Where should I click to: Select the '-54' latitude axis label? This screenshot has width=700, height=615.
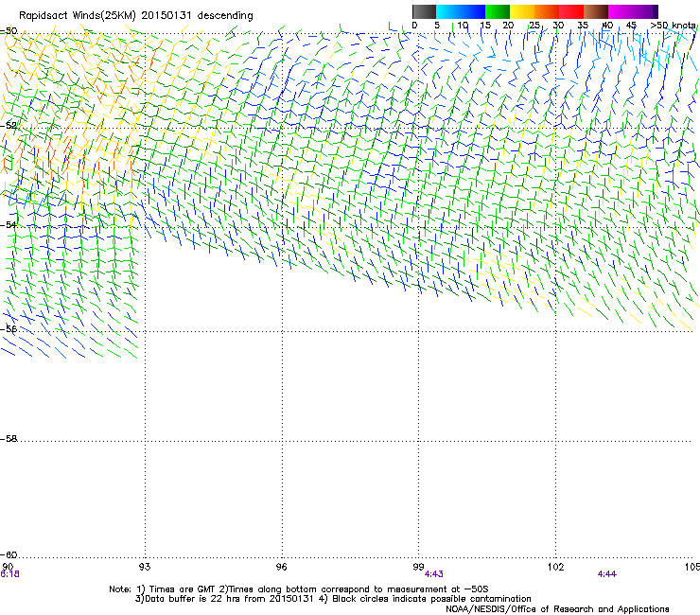9,224
